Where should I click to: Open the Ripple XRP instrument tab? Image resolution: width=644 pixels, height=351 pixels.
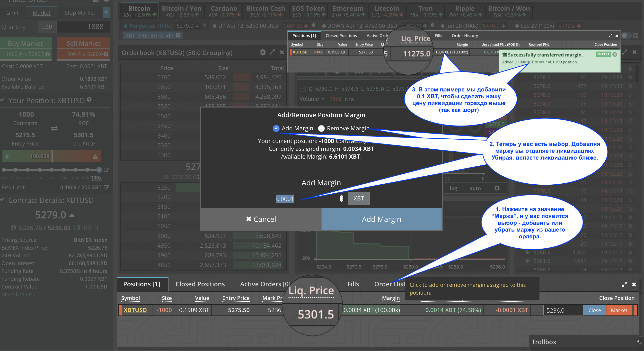point(465,11)
